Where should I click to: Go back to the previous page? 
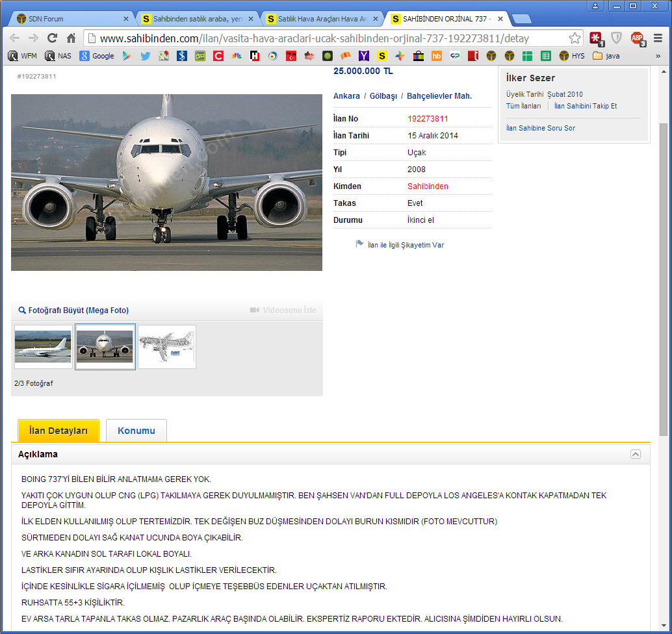pos(14,38)
